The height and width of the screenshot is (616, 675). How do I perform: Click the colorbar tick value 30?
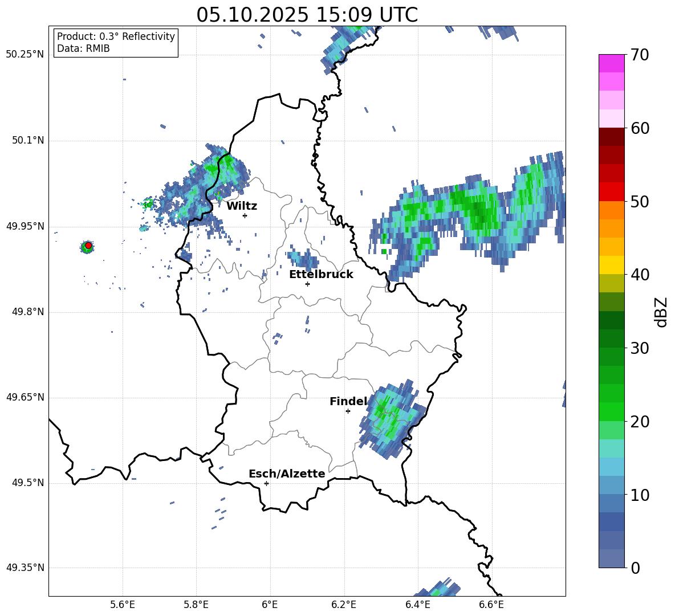click(640, 348)
